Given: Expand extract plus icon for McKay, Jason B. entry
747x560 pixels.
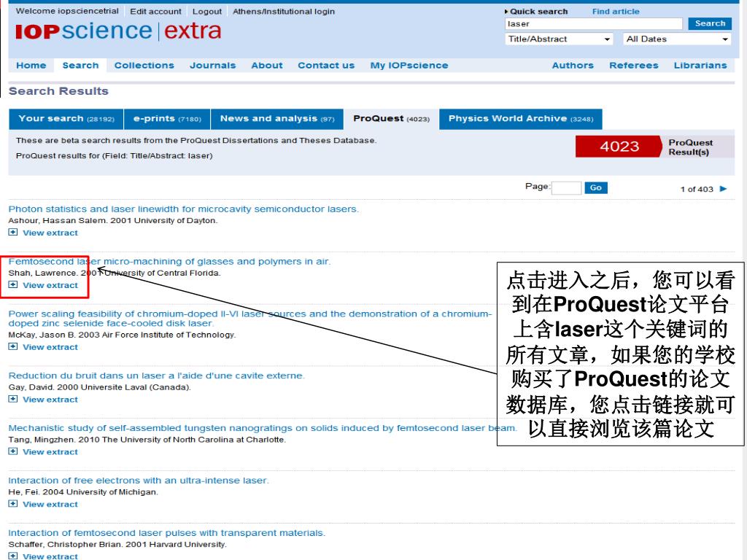Looking at the screenshot, I should point(13,346).
